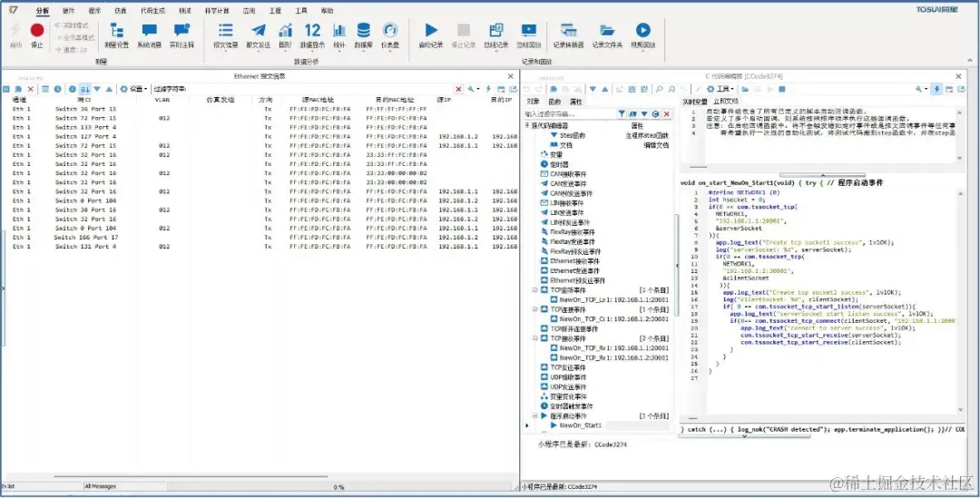The width and height of the screenshot is (980, 498).
Task: Open 视频回放 video replay icon
Action: coord(643,35)
